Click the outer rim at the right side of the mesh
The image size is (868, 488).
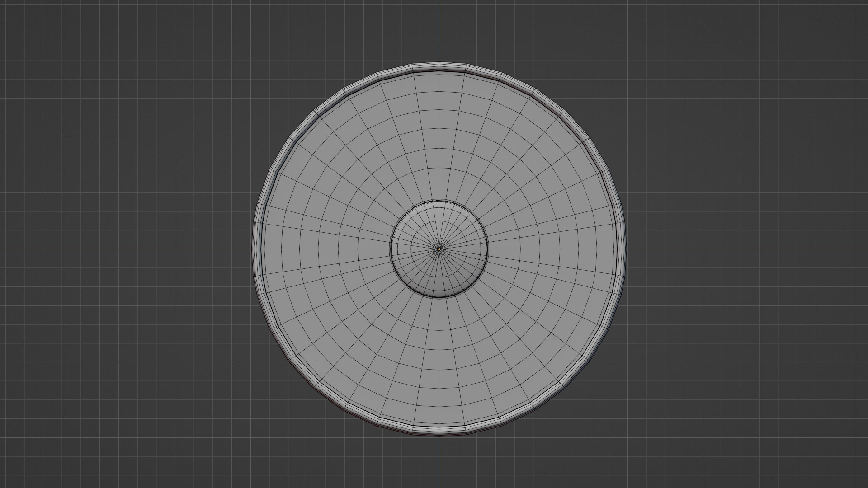click(x=622, y=249)
